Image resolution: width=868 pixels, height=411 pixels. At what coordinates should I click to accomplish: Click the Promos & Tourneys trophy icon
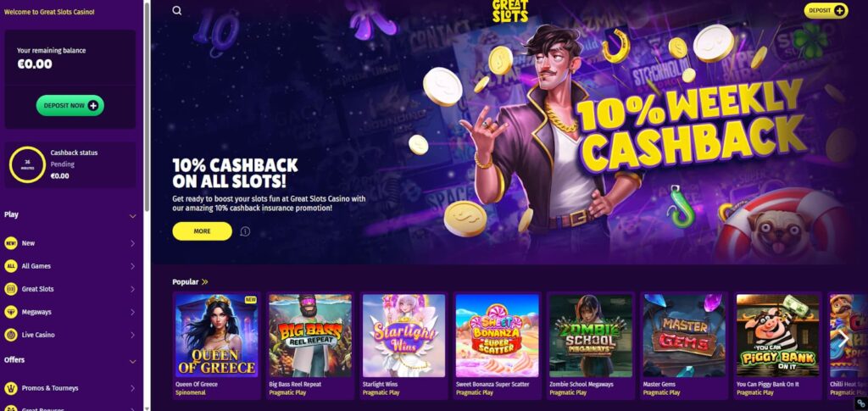(10, 388)
